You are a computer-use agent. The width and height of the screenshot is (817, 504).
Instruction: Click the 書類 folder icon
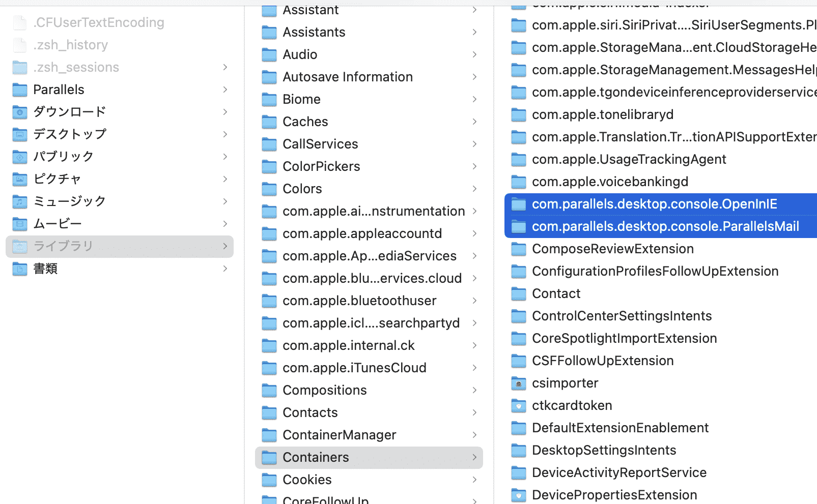click(x=19, y=269)
